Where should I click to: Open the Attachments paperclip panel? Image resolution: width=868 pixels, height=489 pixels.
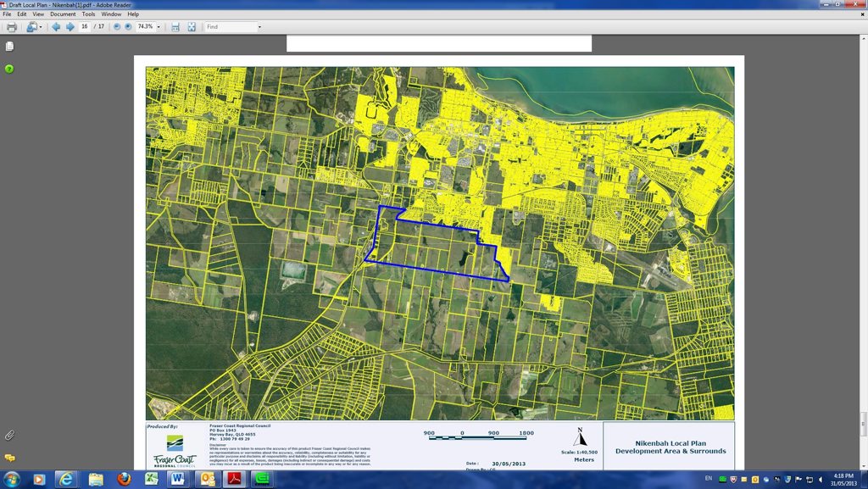9,435
